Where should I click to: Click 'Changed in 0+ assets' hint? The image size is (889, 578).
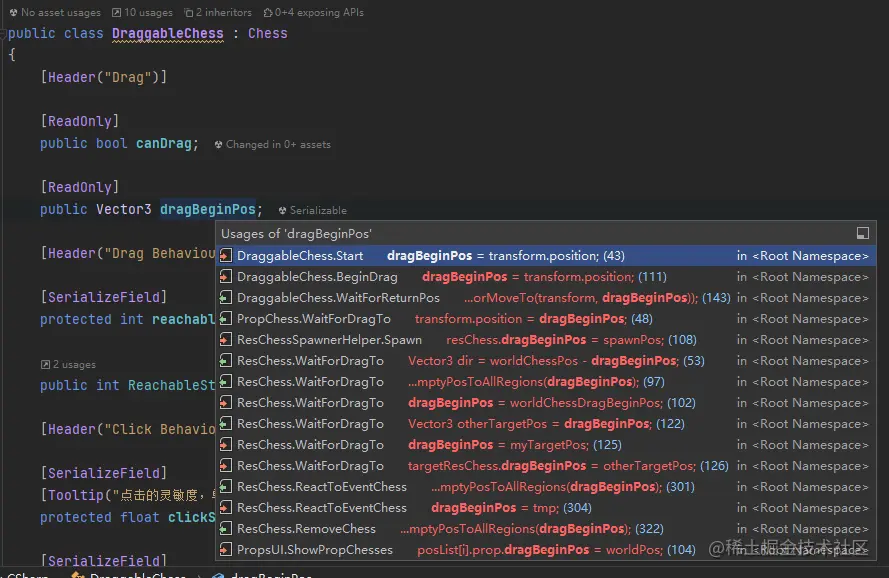(x=273, y=145)
